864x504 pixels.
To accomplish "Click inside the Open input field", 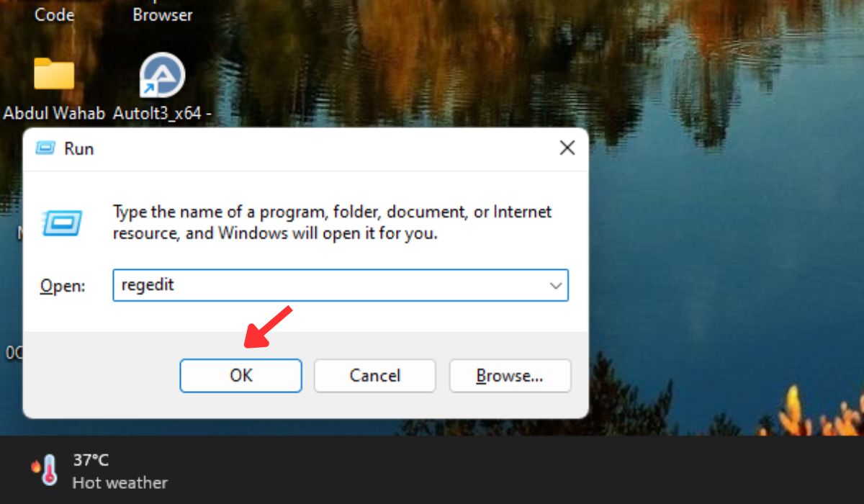I will [x=288, y=285].
